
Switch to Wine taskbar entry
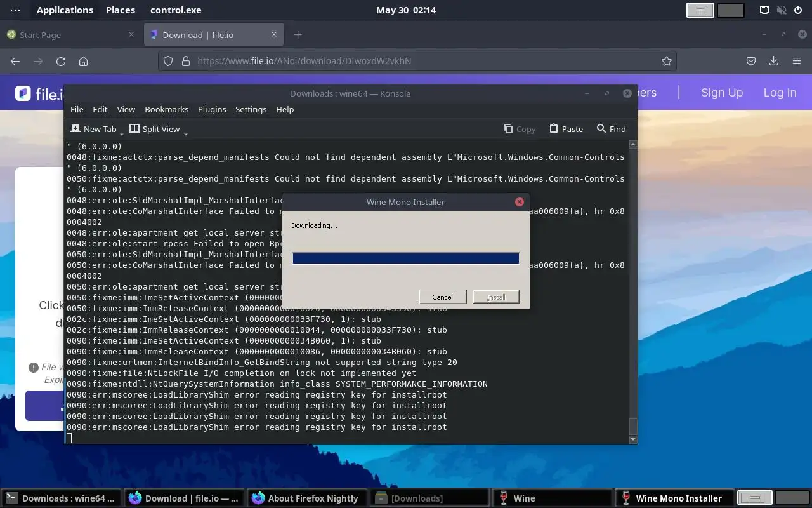click(552, 498)
